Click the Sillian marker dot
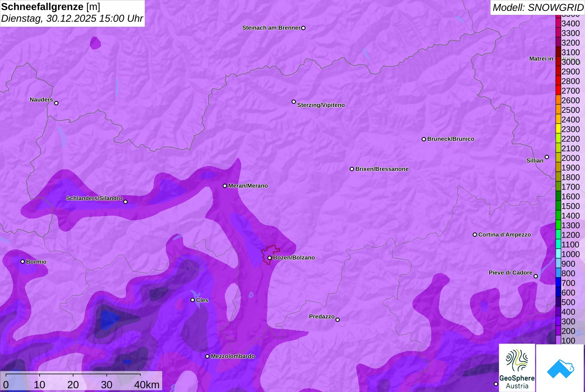Viewport: 585px width, 392px height. pyautogui.click(x=547, y=157)
